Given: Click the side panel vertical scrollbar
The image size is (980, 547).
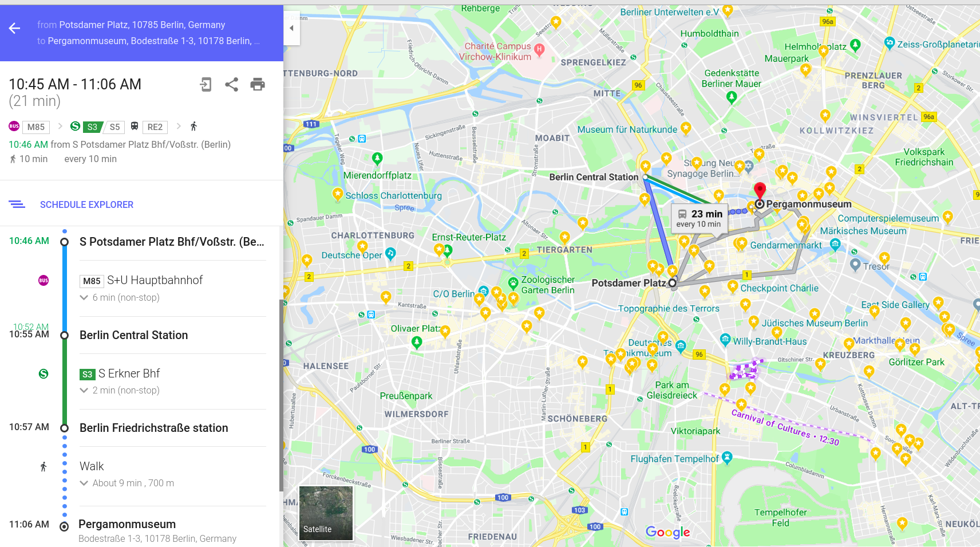Looking at the screenshot, I should click(280, 395).
